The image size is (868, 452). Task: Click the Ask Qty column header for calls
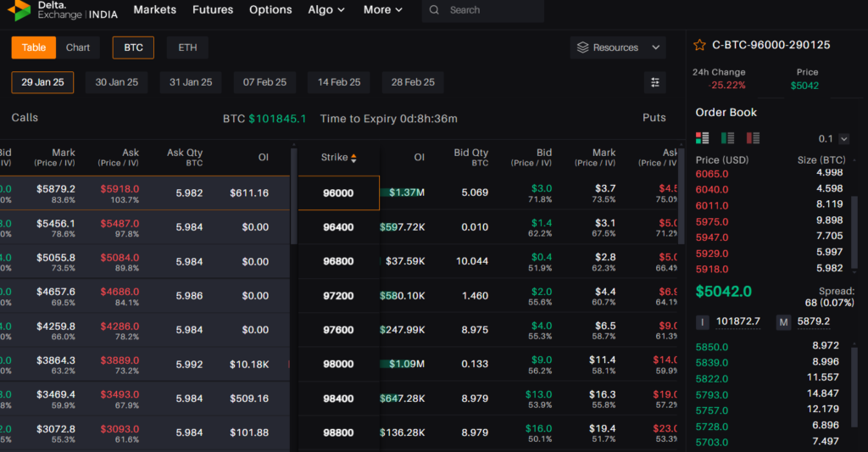[185, 158]
